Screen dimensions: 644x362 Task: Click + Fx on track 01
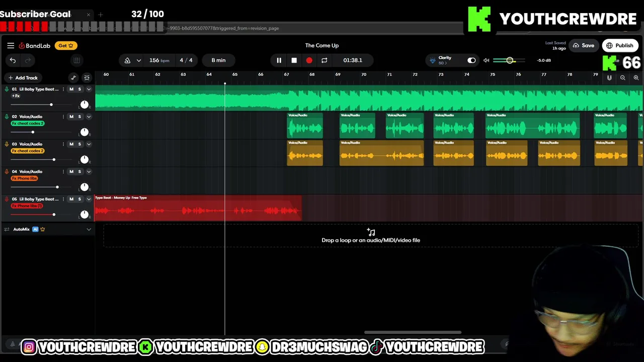pyautogui.click(x=16, y=96)
